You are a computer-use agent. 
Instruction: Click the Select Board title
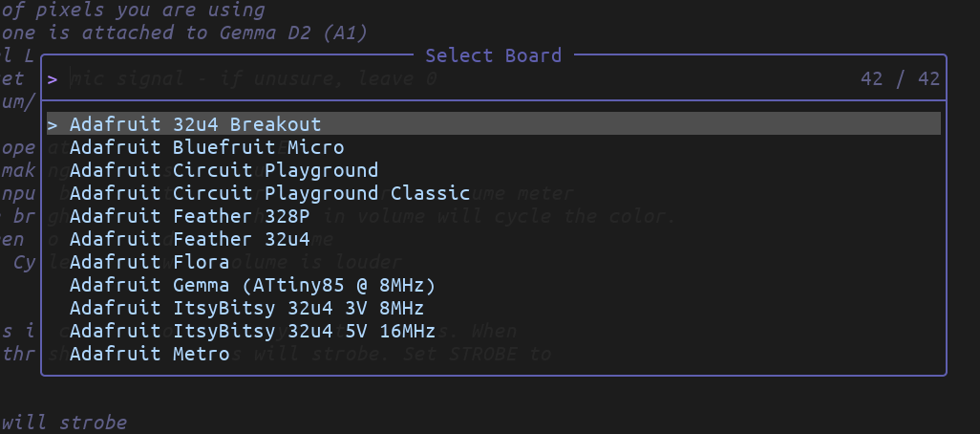493,55
